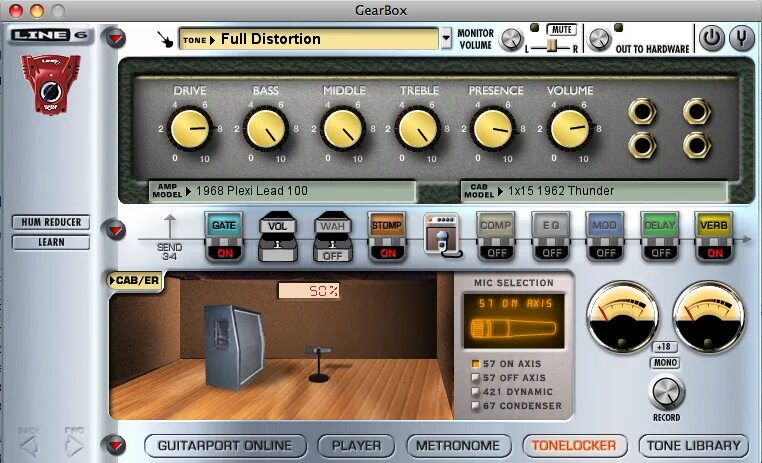Screen dimensions: 762x463
Task: Click the power standby icon button
Action: coord(712,38)
